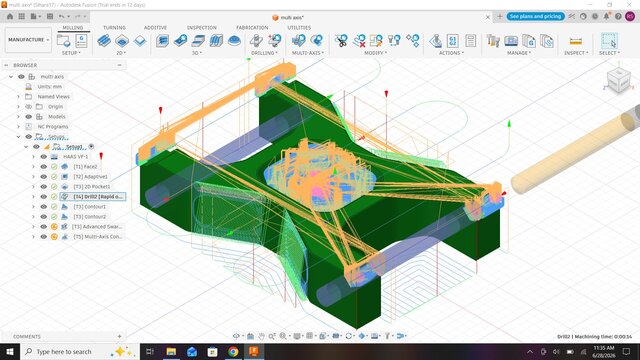640x360 pixels.
Task: Switch to the TURNING tab
Action: 114,27
